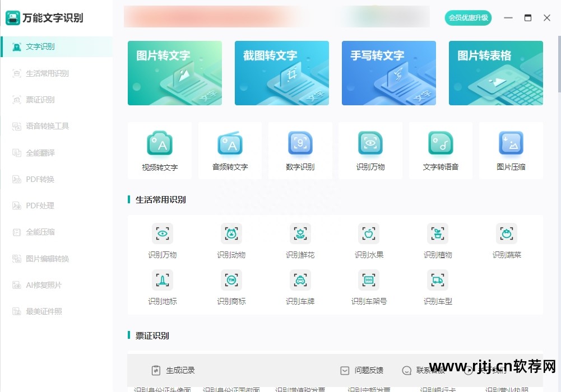Select 识别鲜花 icon
Image resolution: width=561 pixels, height=392 pixels.
pos(300,234)
